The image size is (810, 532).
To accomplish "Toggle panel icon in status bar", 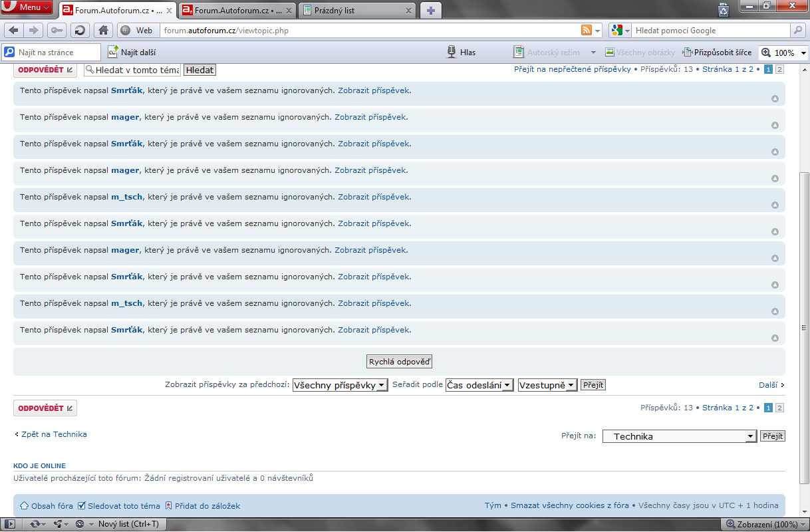I will coord(9,524).
